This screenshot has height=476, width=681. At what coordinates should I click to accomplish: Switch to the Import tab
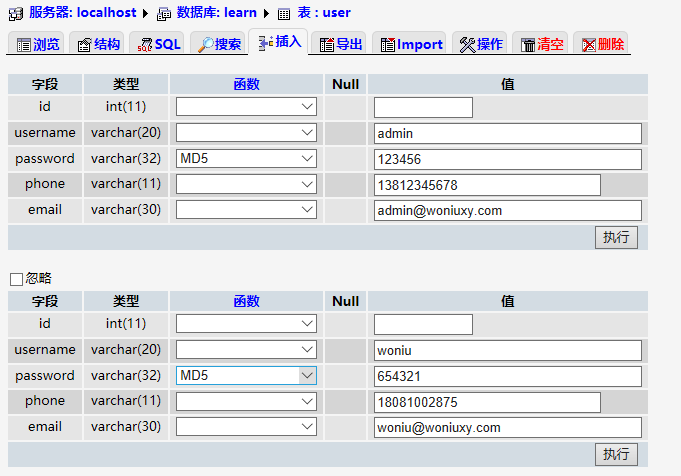tap(410, 44)
